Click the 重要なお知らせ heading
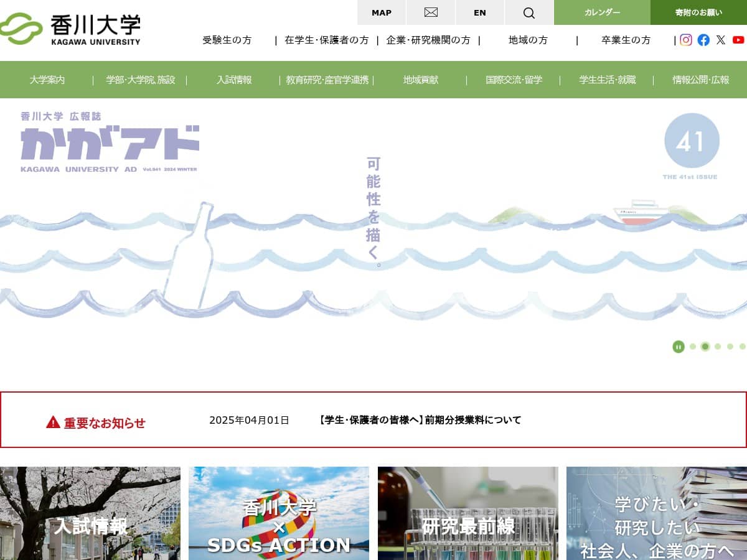 pos(105,423)
